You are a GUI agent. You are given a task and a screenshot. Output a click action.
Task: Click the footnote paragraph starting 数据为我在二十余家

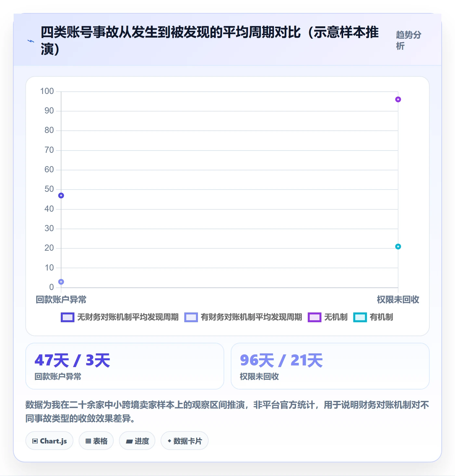227,412
